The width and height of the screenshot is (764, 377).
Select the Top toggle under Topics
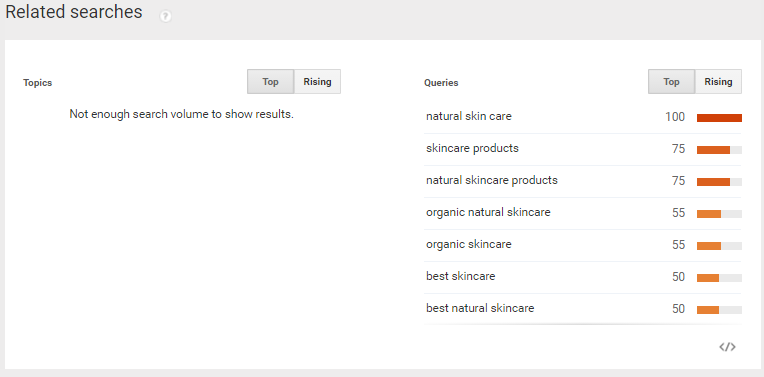270,81
